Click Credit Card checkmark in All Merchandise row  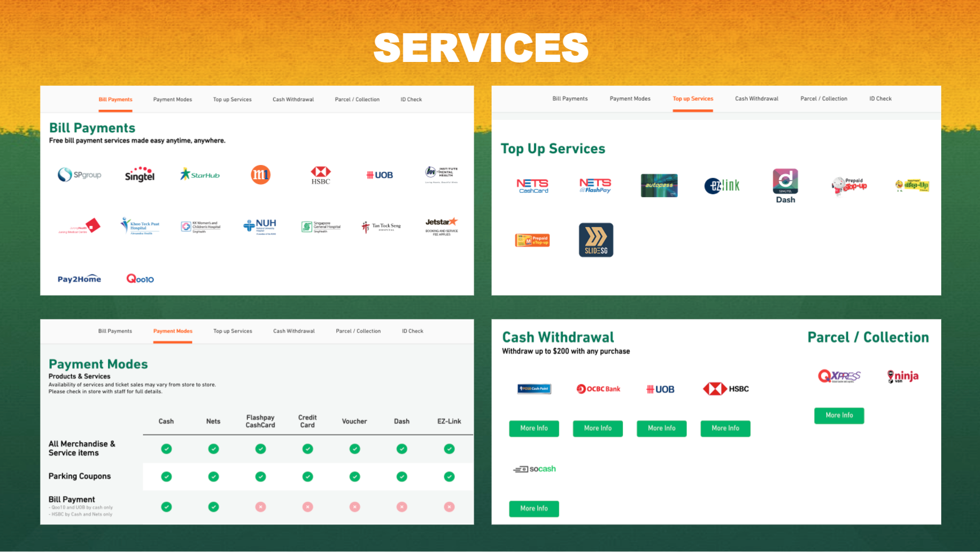point(308,449)
